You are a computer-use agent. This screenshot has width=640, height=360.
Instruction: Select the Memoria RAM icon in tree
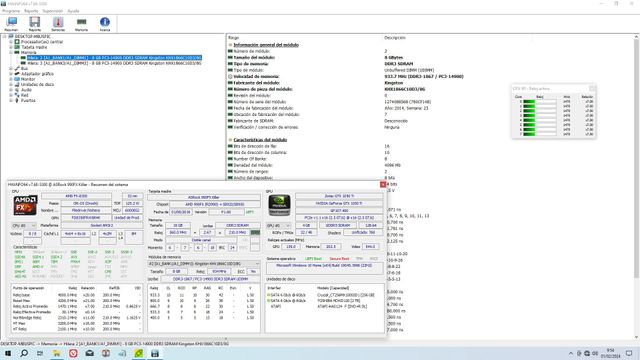coord(17,53)
